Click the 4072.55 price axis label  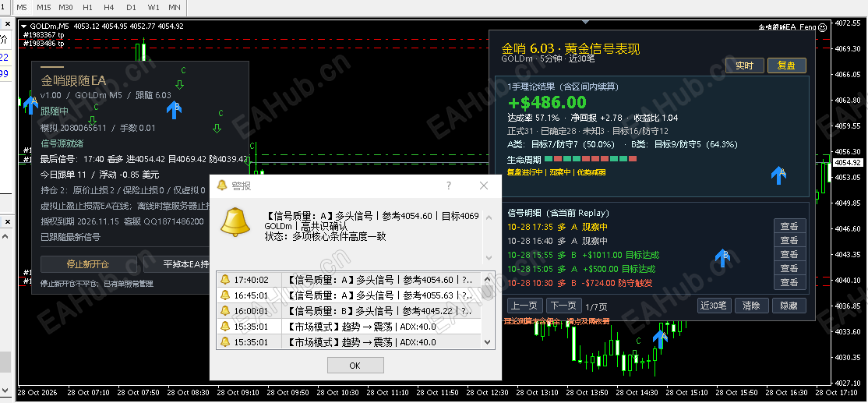[x=848, y=23]
